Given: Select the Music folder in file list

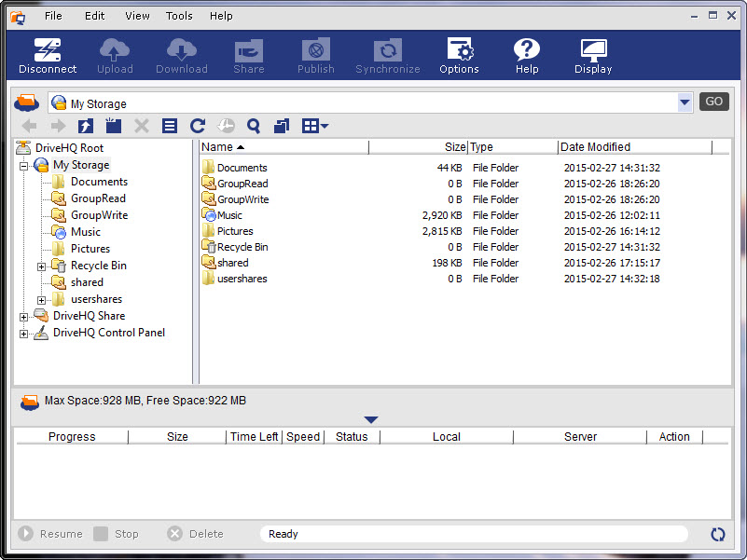Looking at the screenshot, I should 229,215.
